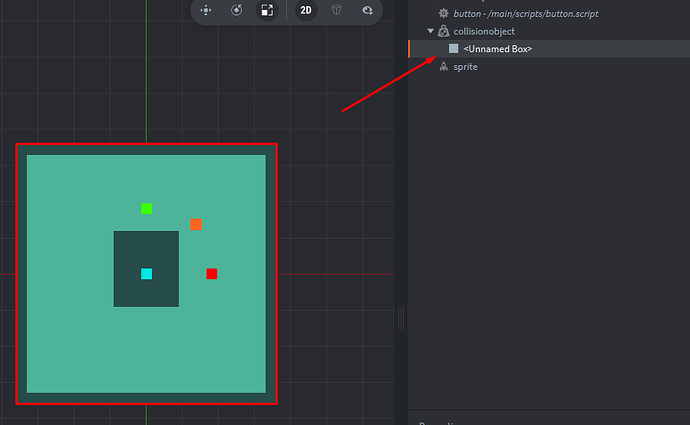Select the Rotate tool in viewport toolbar
Screen dimensions: 690x425
click(x=237, y=10)
